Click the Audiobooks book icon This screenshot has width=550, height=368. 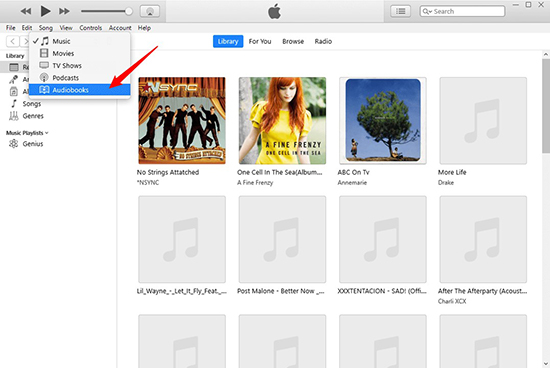point(44,90)
